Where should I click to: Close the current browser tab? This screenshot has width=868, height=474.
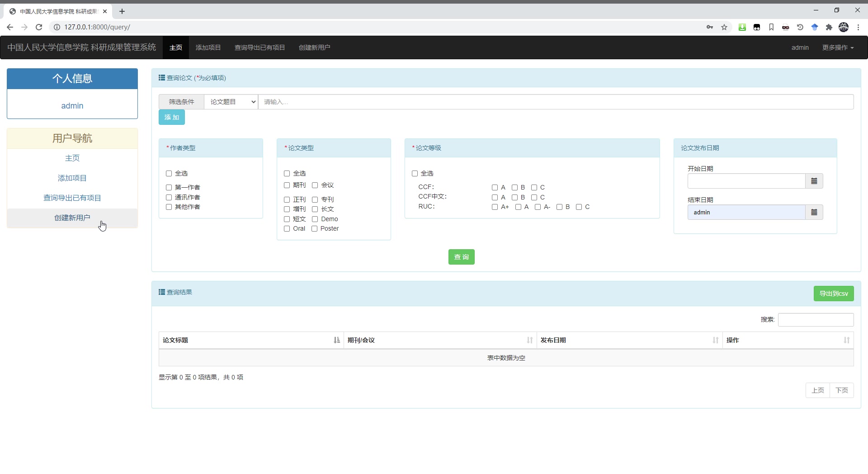click(x=105, y=11)
